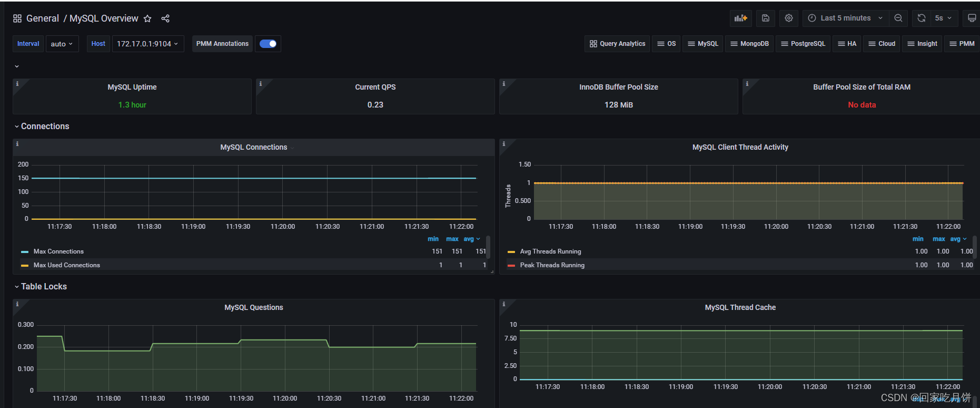Click the red Peak Threads Running swatch
The height and width of the screenshot is (408, 980).
point(511,266)
